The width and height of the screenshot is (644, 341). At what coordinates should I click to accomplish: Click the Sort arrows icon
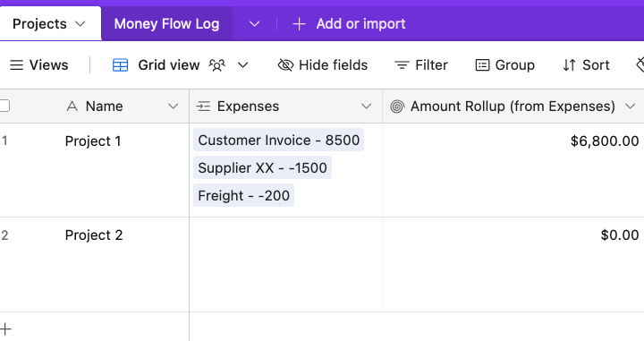[x=569, y=65]
